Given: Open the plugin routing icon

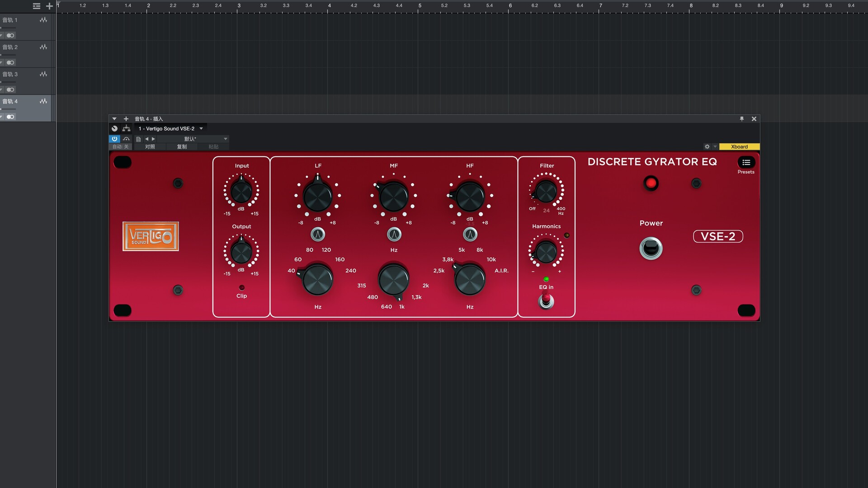Looking at the screenshot, I should pos(127,129).
